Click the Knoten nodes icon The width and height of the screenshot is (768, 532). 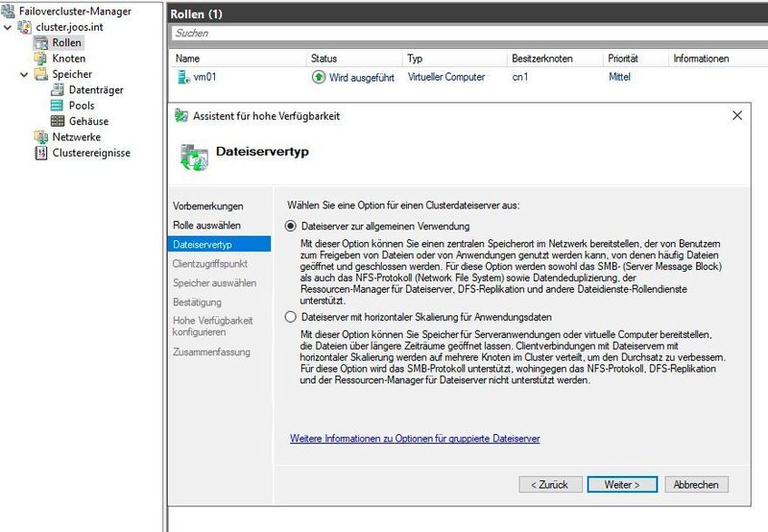pyautogui.click(x=40, y=59)
